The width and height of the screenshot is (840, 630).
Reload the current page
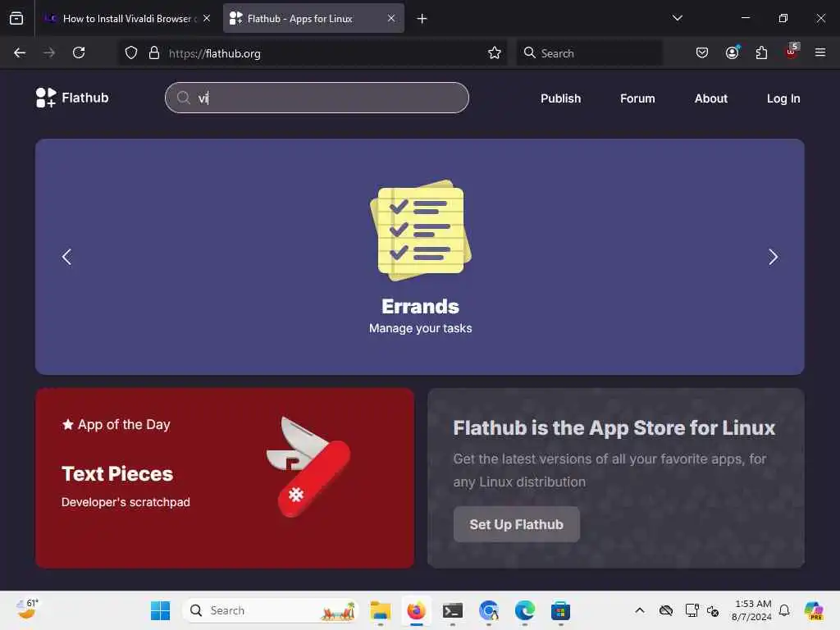(x=79, y=52)
